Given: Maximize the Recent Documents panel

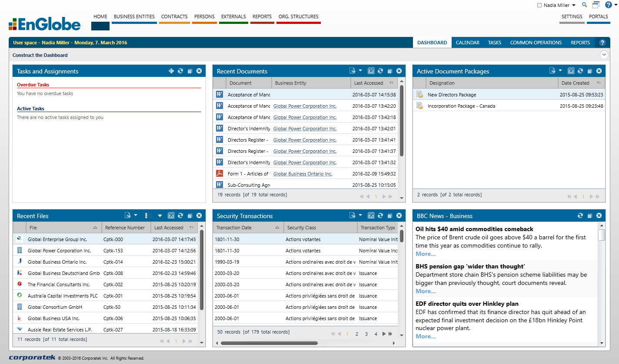Looking at the screenshot, I should (x=390, y=71).
